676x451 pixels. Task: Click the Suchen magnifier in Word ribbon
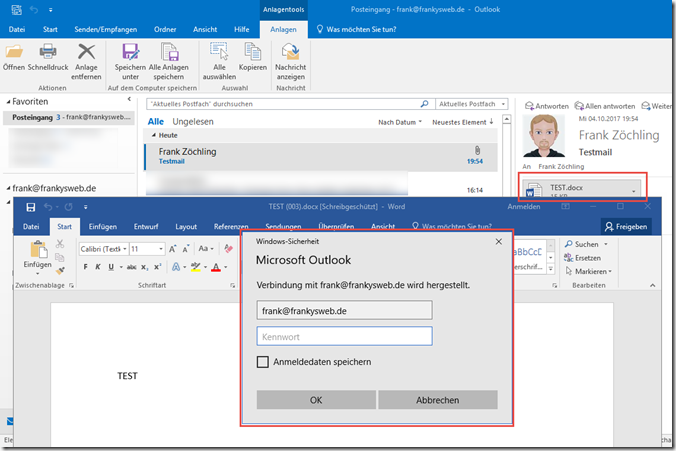pyautogui.click(x=569, y=244)
